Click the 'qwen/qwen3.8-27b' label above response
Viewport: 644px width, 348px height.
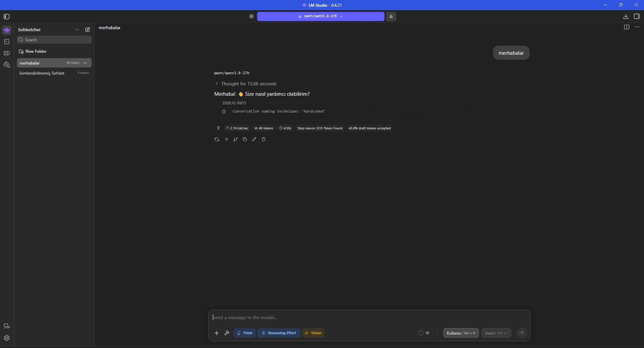click(232, 73)
